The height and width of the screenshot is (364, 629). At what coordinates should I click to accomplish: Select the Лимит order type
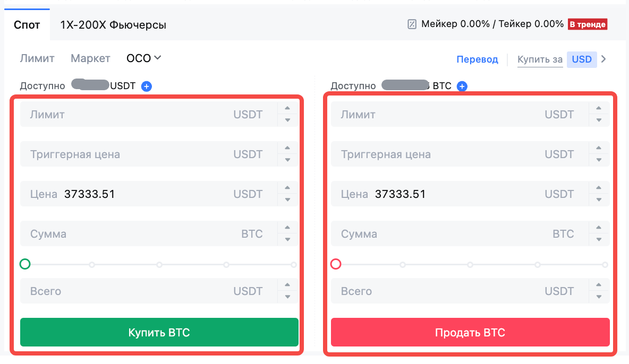(37, 58)
